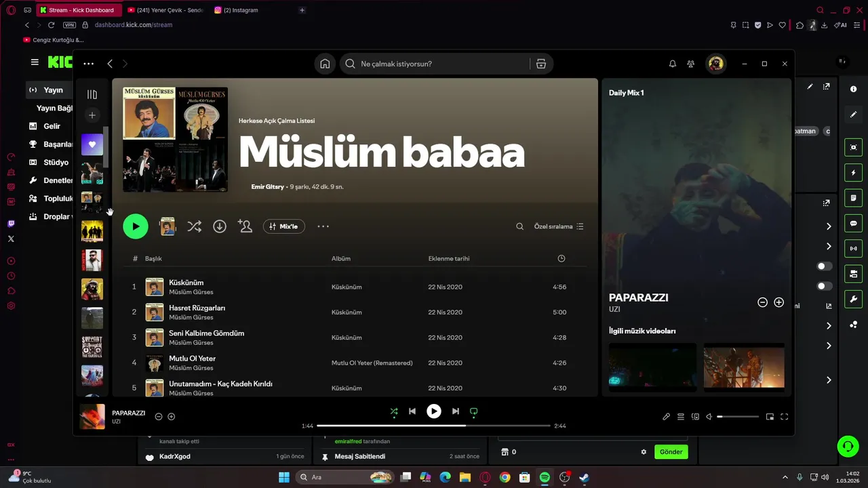This screenshot has width=868, height=488.
Task: Open the Emir Gitsry profile link
Action: (x=267, y=186)
